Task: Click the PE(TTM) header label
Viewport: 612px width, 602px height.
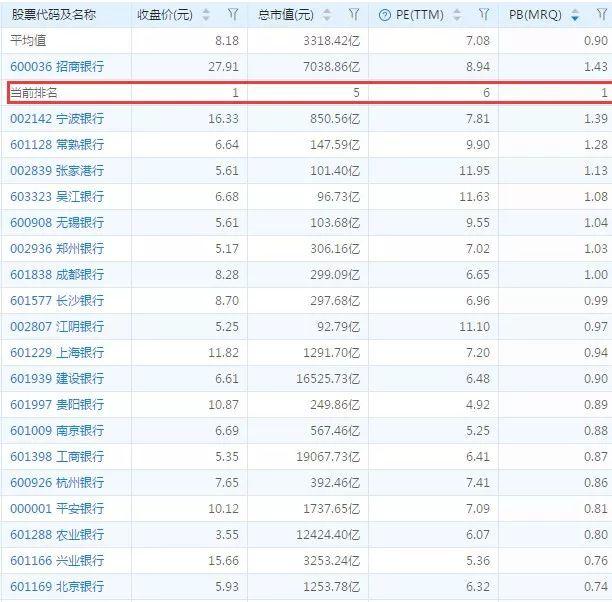Action: tap(420, 15)
